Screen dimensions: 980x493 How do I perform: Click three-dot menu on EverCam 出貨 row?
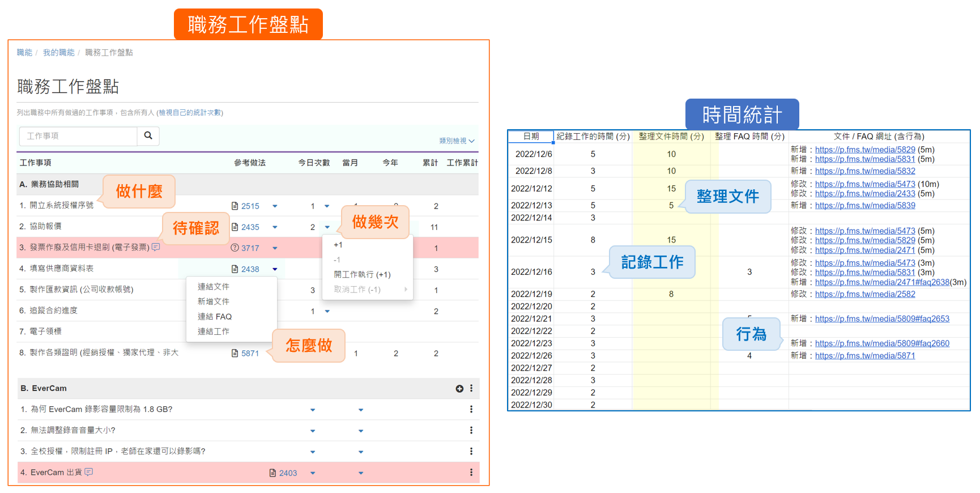pyautogui.click(x=471, y=473)
